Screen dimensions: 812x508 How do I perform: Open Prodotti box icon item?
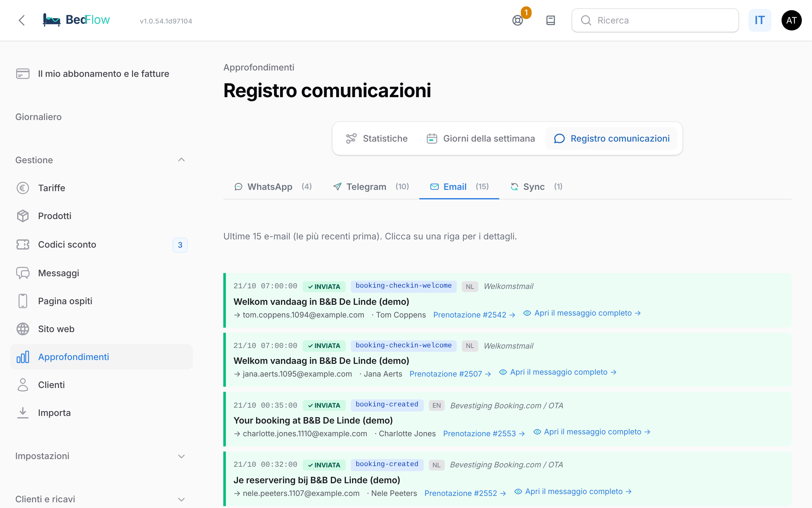click(x=101, y=216)
